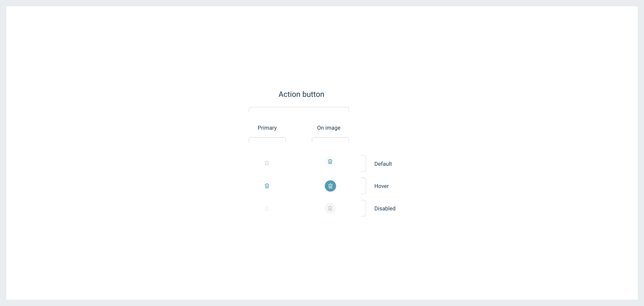Viewport: 644px width, 306px height.
Task: Click the On image disabled trash button
Action: click(330, 208)
